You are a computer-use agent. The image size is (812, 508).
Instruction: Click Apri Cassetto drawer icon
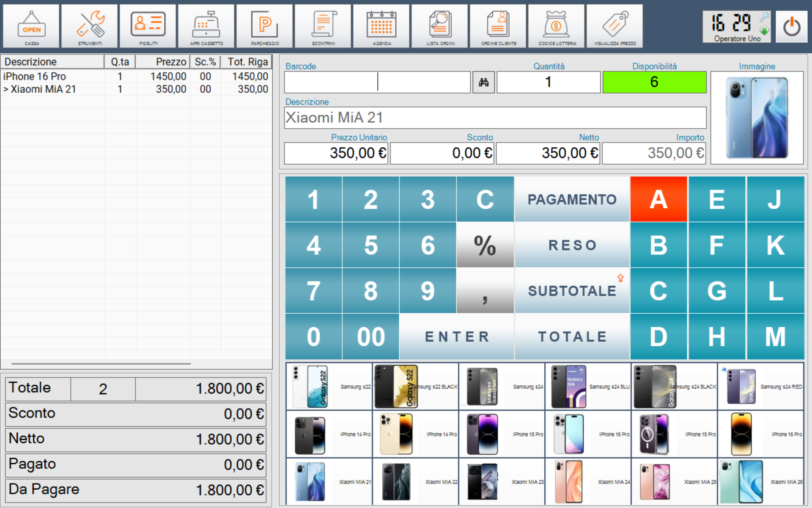click(x=206, y=26)
